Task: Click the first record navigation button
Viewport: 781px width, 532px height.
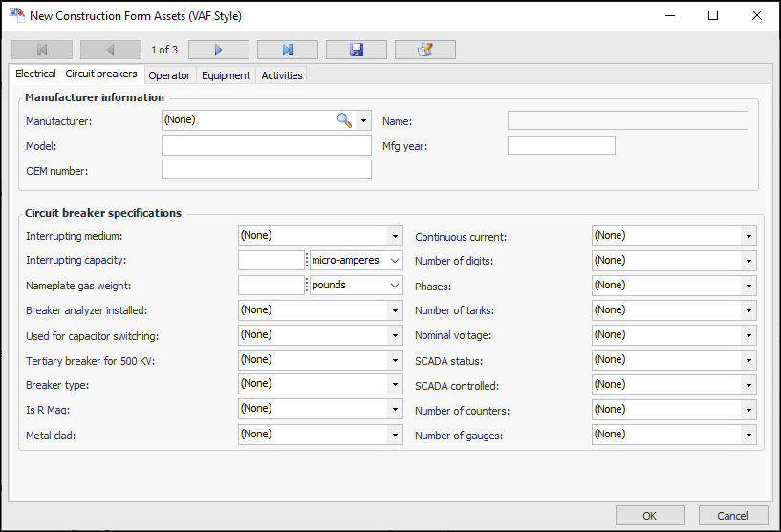Action: (42, 50)
